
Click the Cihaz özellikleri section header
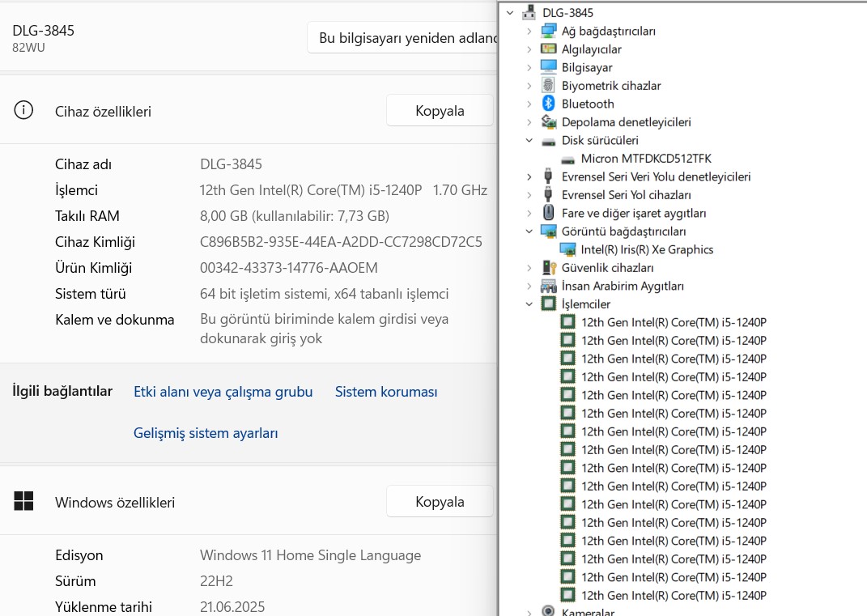coord(103,111)
